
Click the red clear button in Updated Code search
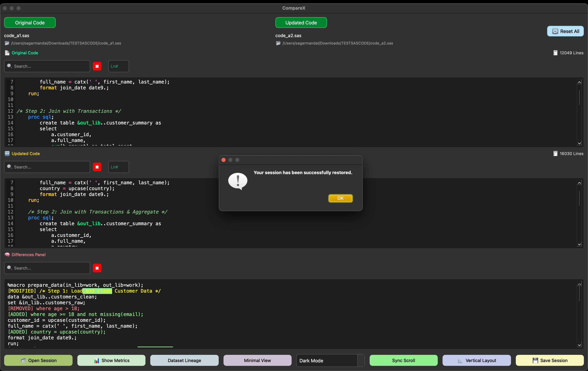point(97,167)
